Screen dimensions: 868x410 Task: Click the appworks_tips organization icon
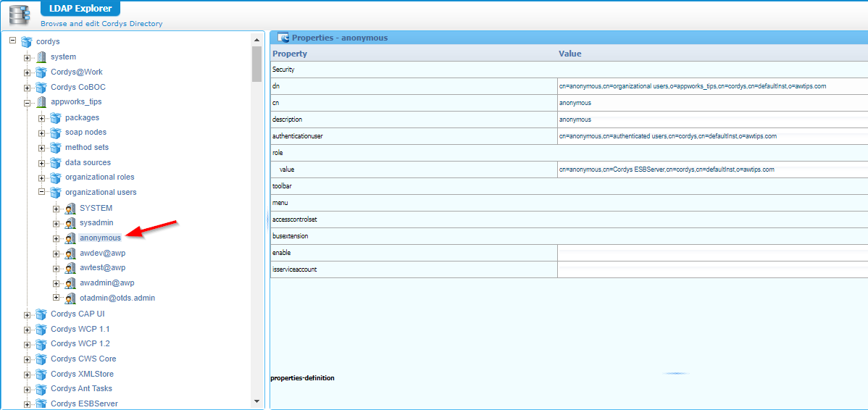[41, 102]
